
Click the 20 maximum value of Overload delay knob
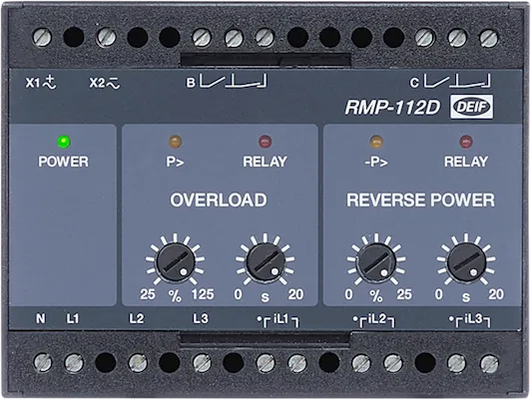(295, 294)
